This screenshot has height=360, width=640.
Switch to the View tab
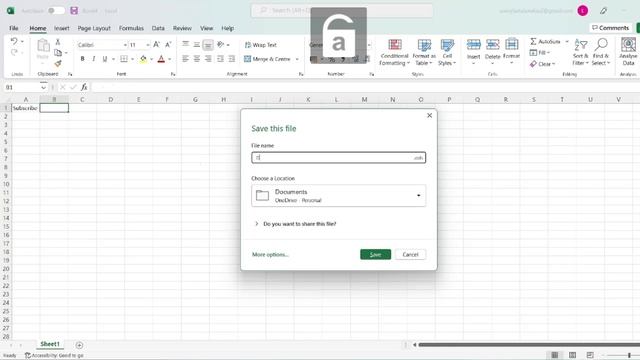point(207,28)
